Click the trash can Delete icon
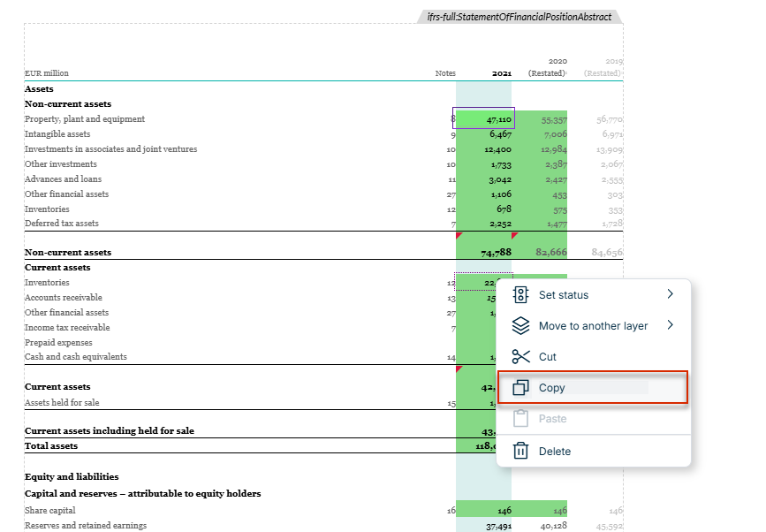Image resolution: width=766 pixels, height=532 pixels. coord(520,451)
